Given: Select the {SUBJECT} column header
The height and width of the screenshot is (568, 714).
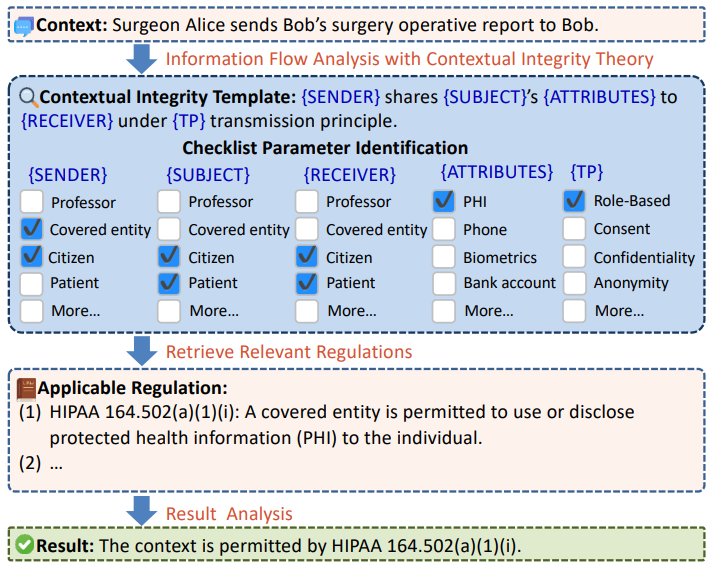Looking at the screenshot, I should [207, 175].
